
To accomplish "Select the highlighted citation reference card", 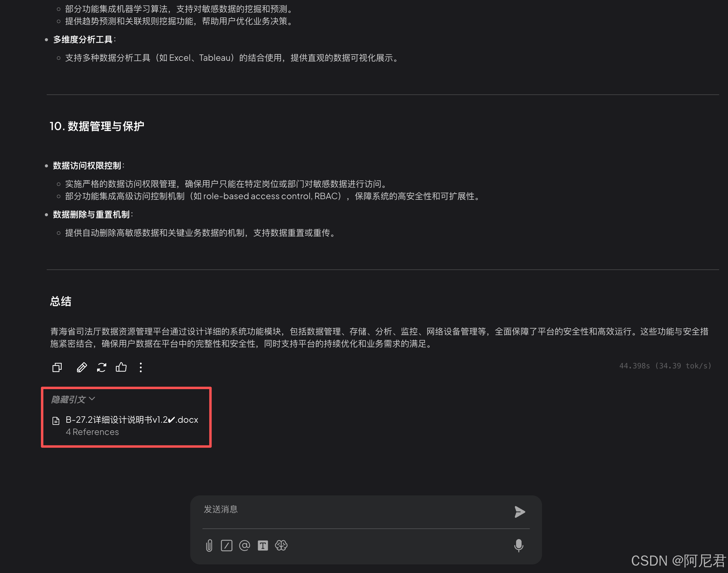I will pyautogui.click(x=126, y=417).
